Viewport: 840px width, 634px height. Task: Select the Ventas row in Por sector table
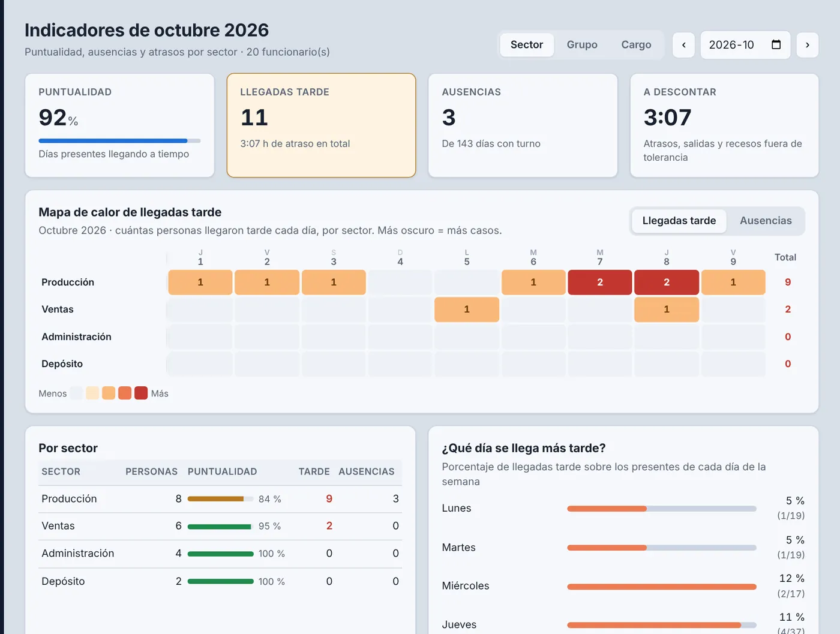220,527
